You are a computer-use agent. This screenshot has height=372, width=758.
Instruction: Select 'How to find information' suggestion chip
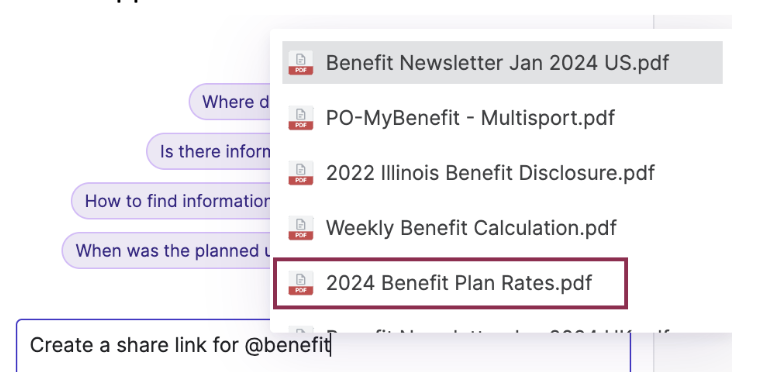(171, 200)
